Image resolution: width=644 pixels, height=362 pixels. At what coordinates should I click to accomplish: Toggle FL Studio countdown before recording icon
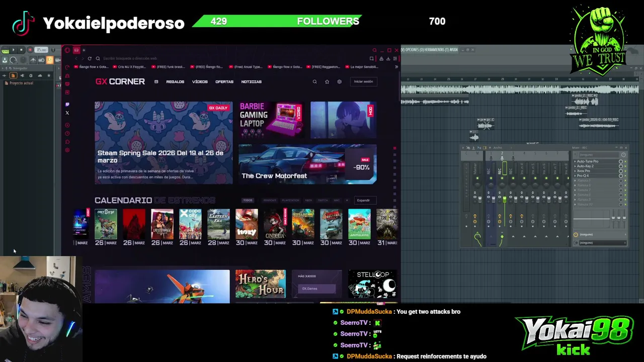(49, 60)
